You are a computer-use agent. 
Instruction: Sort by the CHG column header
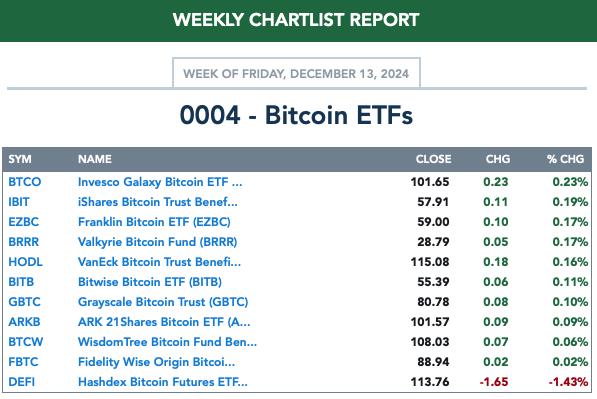click(498, 159)
